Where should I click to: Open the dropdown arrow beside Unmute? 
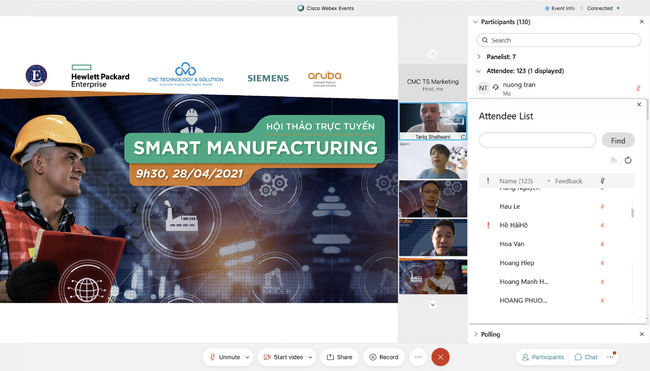click(247, 357)
